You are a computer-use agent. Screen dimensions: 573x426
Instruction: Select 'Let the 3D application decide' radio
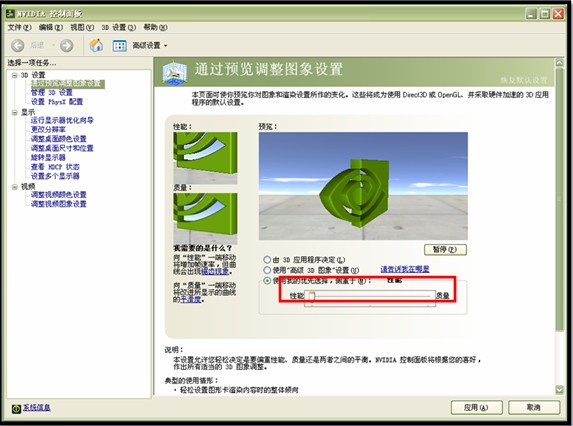pyautogui.click(x=267, y=260)
